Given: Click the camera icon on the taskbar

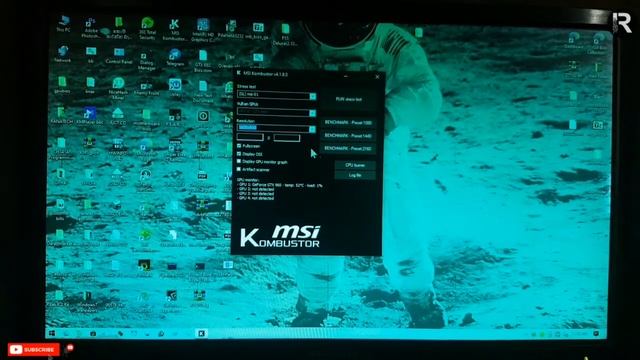Looking at the screenshot, I should point(93,333).
